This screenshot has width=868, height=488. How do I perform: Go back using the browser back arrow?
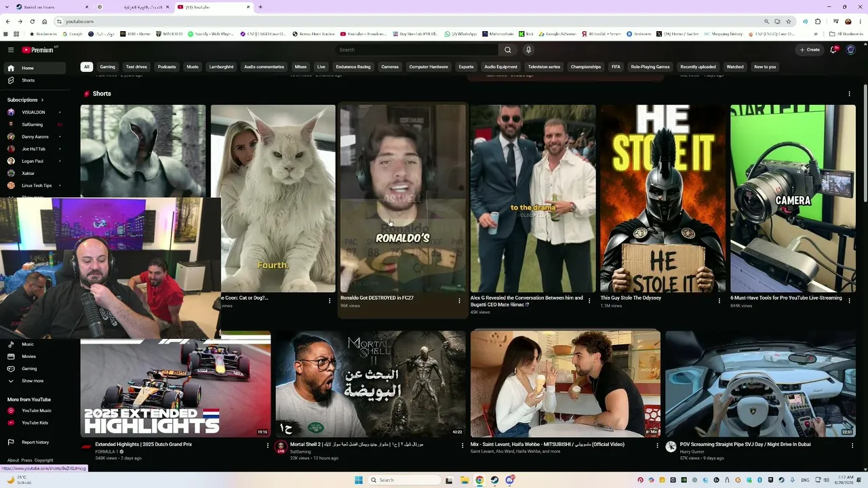pos(7,21)
